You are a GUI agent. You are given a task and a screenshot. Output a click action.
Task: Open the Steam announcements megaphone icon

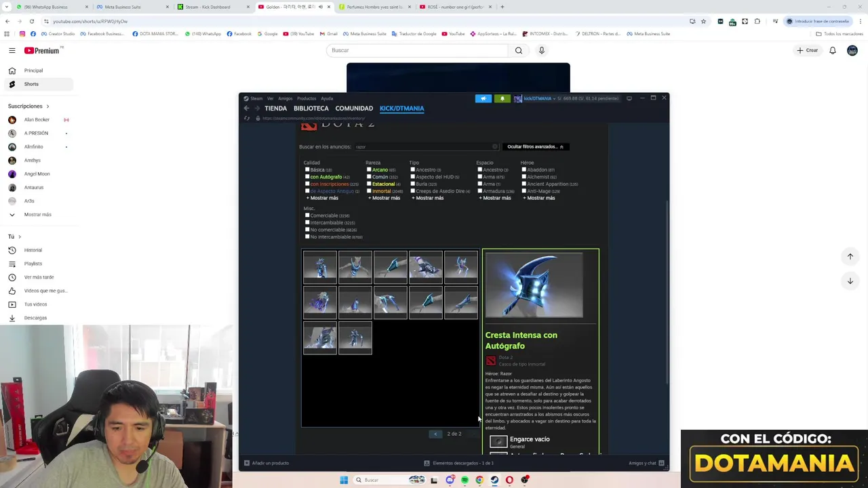tap(484, 98)
